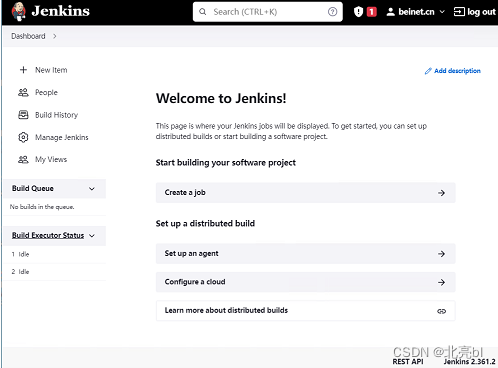Click Create a job

tap(306, 193)
